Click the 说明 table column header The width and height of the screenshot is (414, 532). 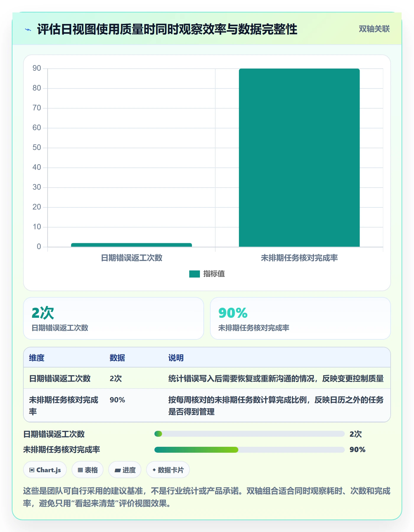point(176,358)
